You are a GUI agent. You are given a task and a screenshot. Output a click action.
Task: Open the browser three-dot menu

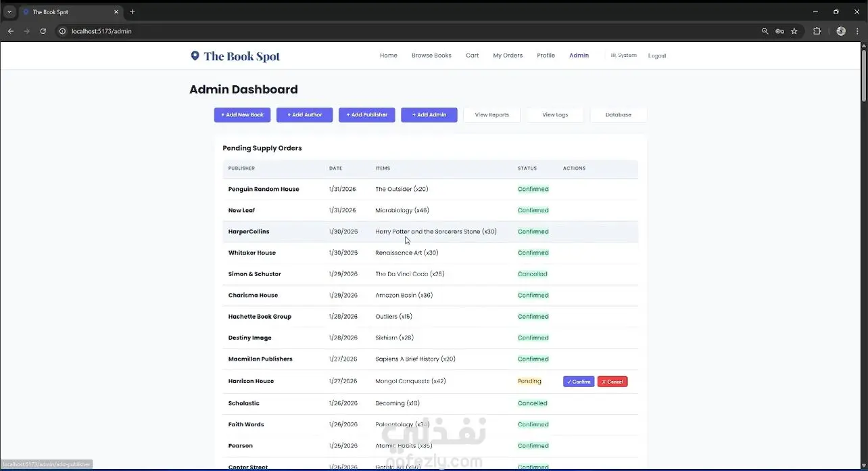857,31
